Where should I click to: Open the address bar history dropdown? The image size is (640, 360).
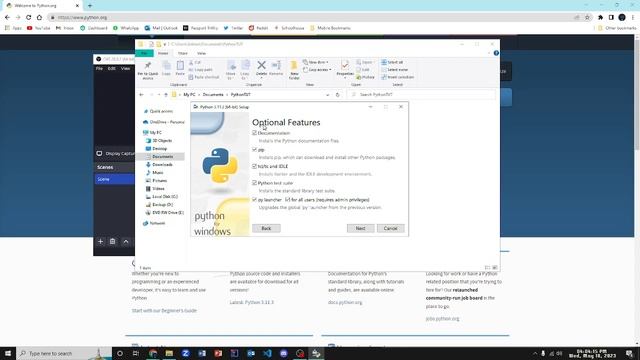[327, 95]
